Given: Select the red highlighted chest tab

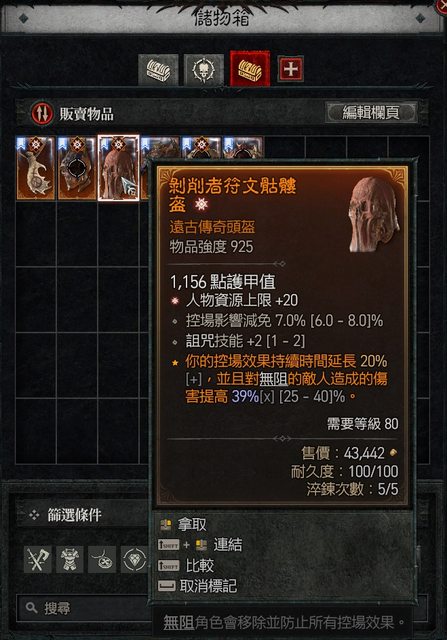Looking at the screenshot, I should (250, 69).
